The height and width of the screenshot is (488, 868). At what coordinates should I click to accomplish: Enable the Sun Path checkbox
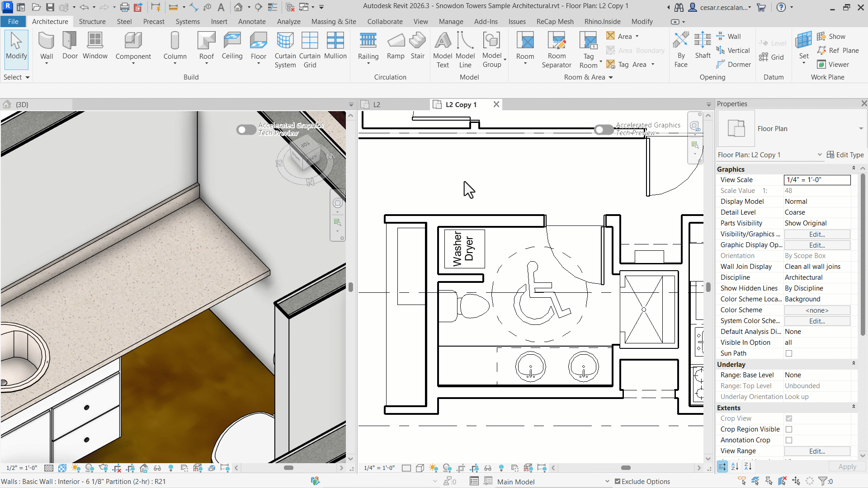click(789, 353)
